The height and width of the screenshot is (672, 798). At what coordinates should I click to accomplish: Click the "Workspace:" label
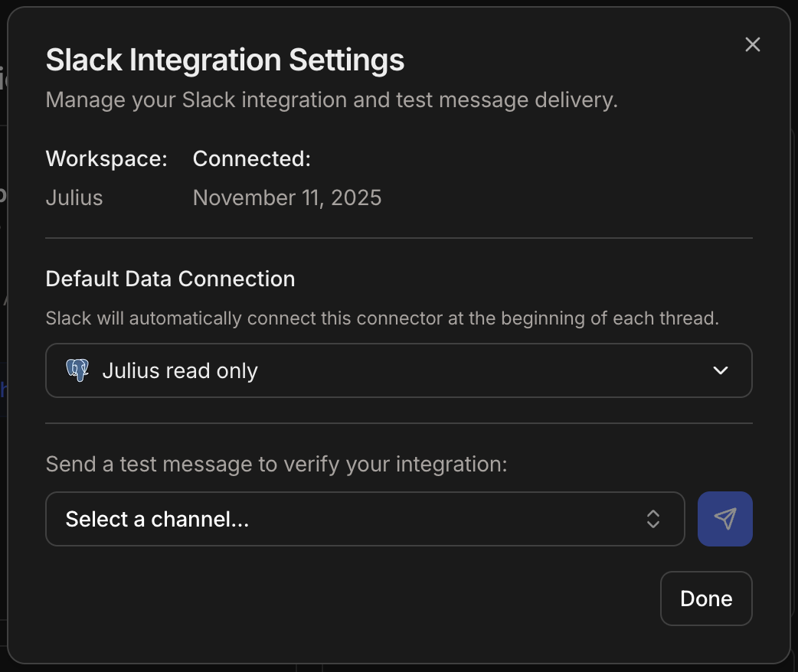point(106,158)
